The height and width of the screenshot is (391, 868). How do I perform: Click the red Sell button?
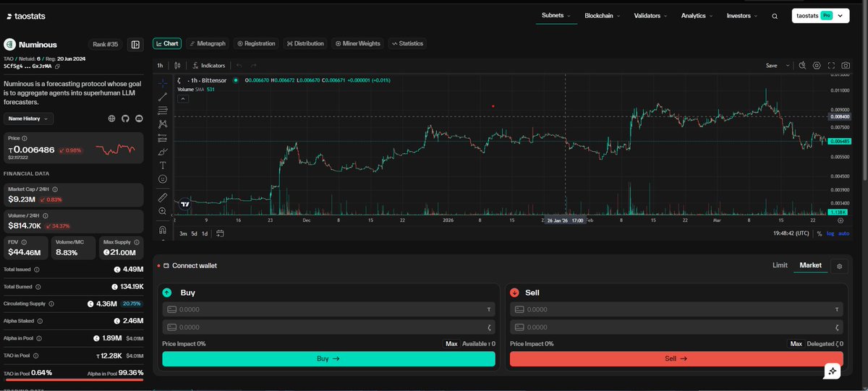pos(676,358)
